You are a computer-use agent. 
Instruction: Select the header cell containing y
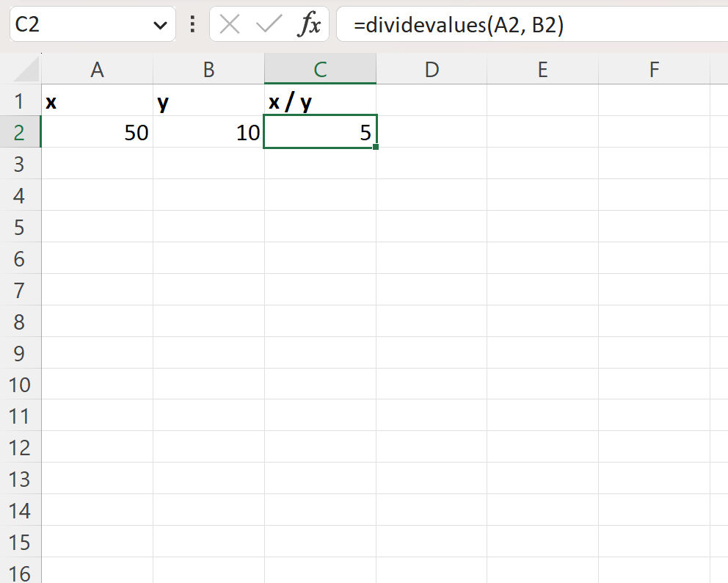[208, 101]
